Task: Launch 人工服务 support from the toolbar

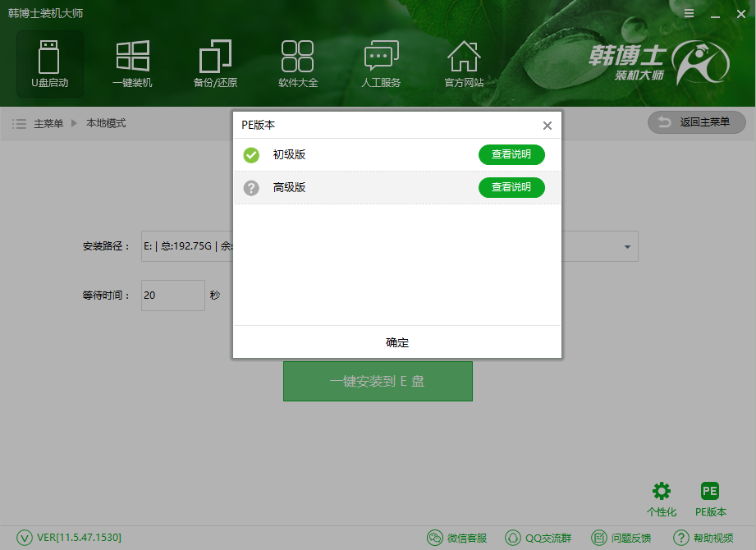Action: [x=380, y=63]
